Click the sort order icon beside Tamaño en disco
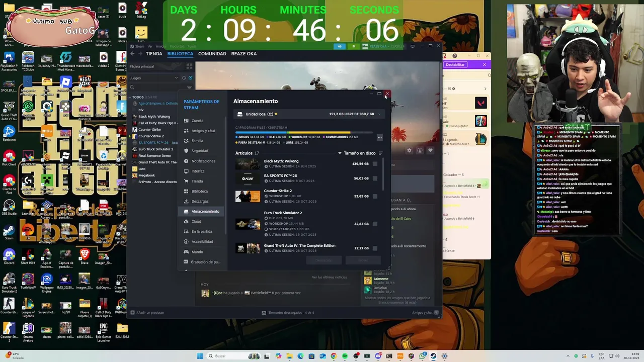The height and width of the screenshot is (362, 644). pyautogui.click(x=380, y=153)
